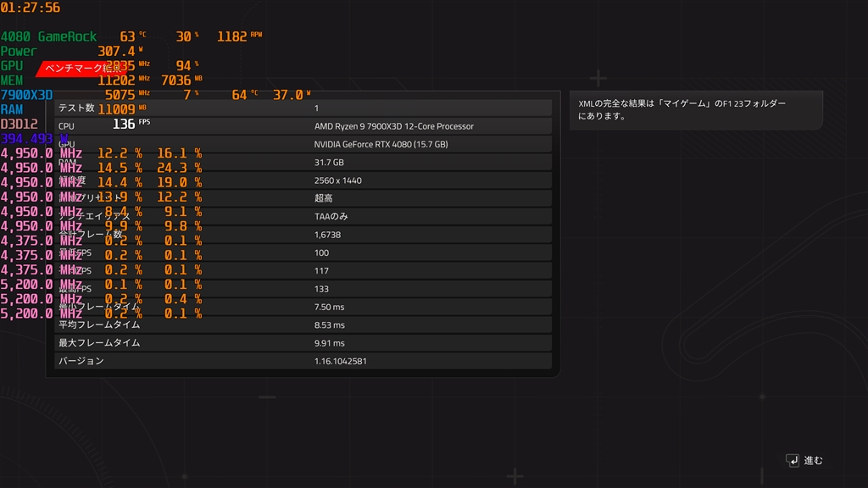Click the average FPS value 117

click(x=321, y=270)
